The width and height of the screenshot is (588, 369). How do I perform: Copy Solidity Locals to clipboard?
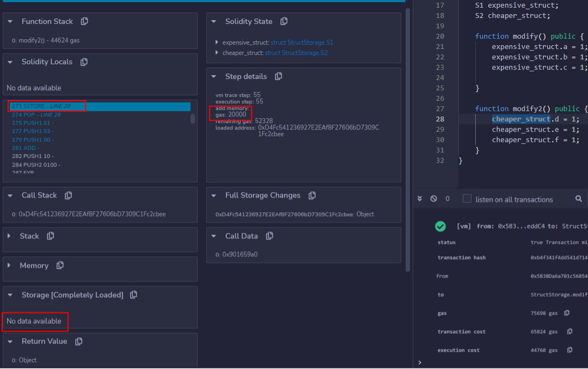coord(84,62)
